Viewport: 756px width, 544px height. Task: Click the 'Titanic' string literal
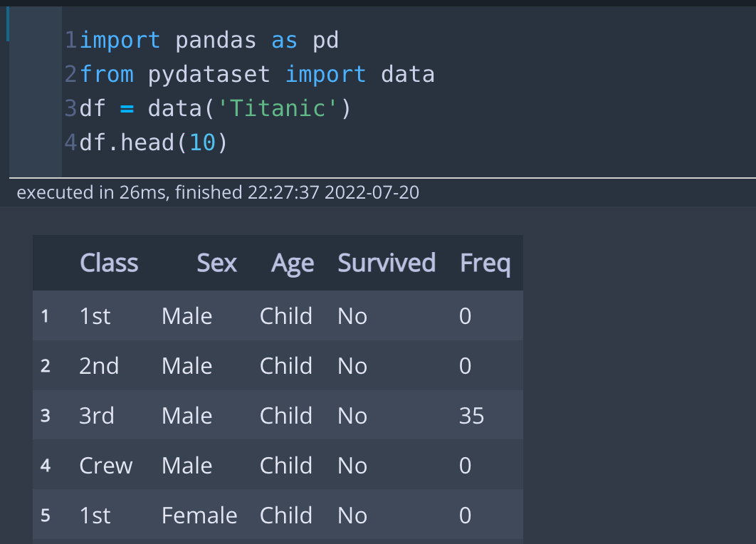point(247,108)
